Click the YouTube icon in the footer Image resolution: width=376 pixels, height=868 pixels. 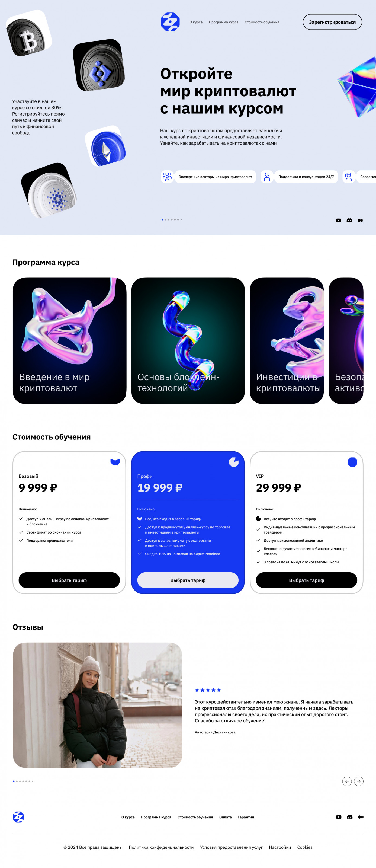pos(339,817)
